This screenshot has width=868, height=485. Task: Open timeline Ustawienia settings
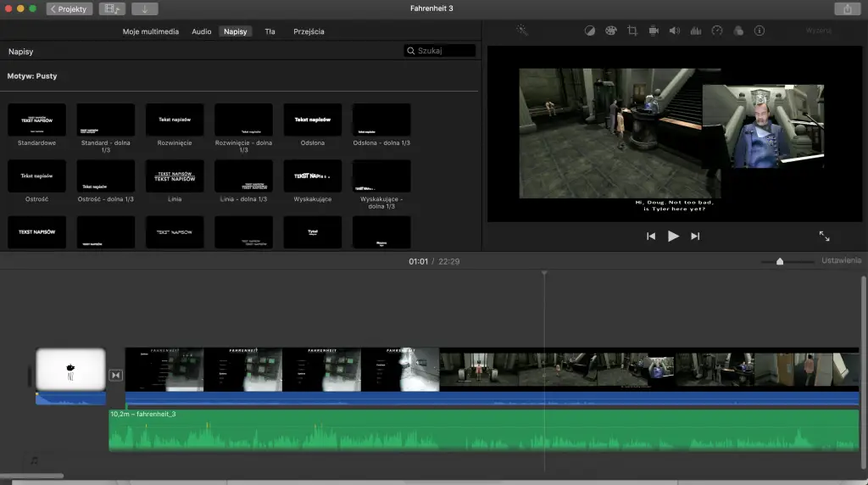point(841,261)
